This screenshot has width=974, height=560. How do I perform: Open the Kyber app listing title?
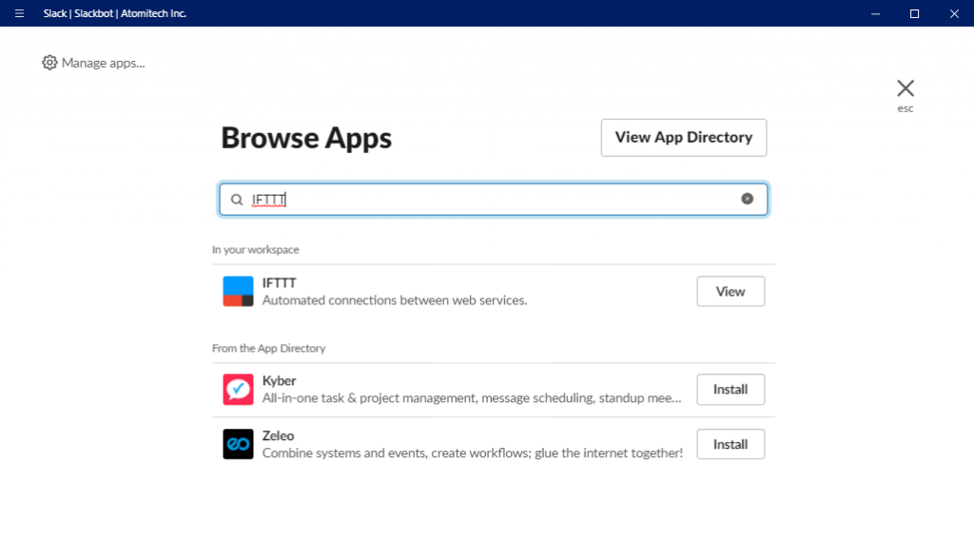coord(279,380)
